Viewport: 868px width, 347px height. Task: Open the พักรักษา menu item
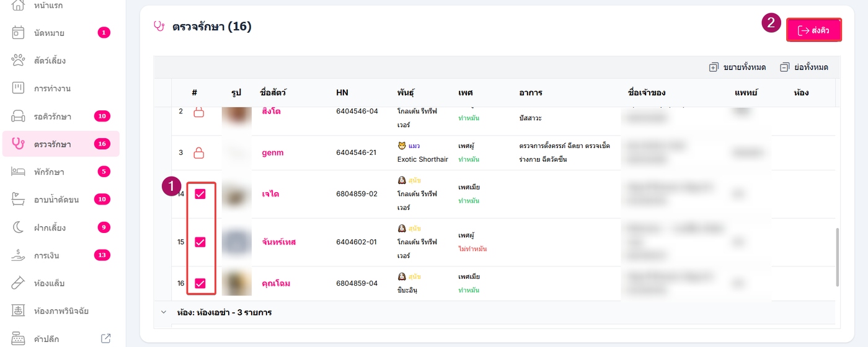49,172
